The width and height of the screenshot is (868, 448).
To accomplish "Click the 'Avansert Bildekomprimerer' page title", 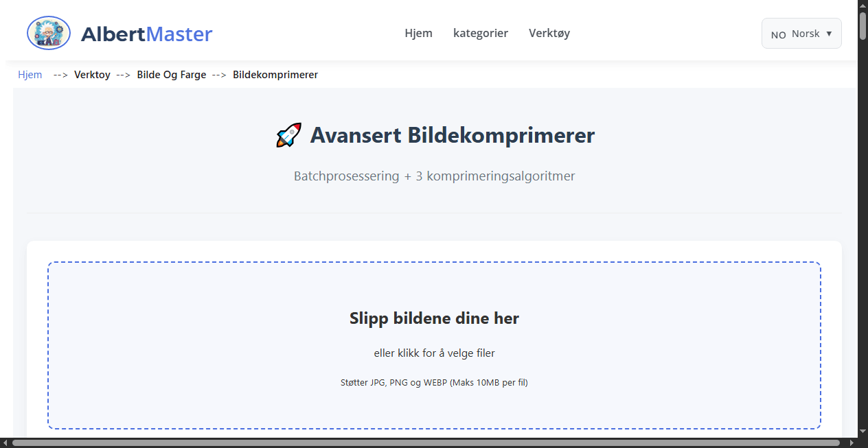I will click(452, 135).
